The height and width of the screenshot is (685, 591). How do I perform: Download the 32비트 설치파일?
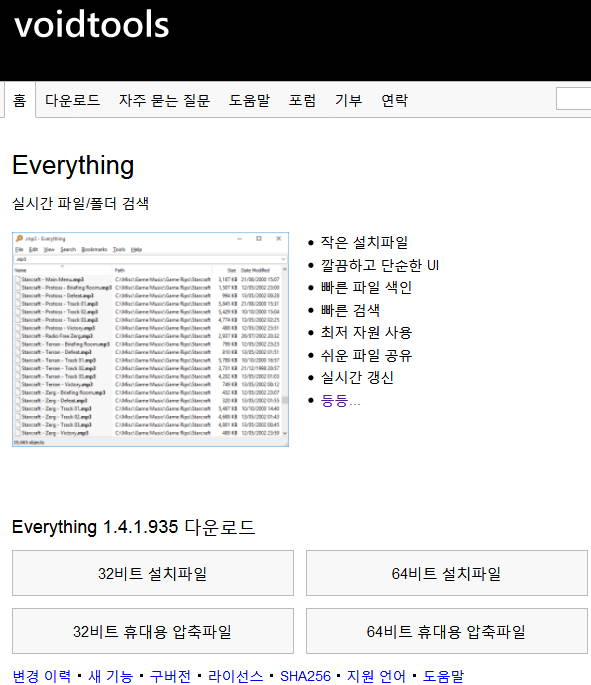click(x=153, y=573)
